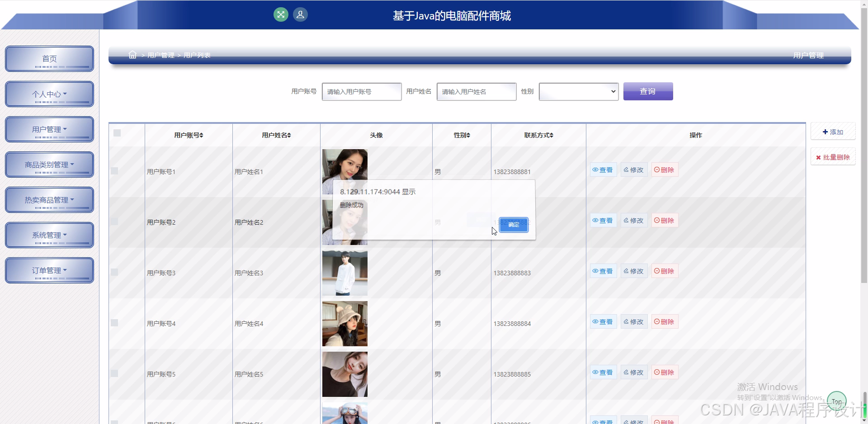Click the 查询 search button
The image size is (868, 424).
tap(648, 91)
